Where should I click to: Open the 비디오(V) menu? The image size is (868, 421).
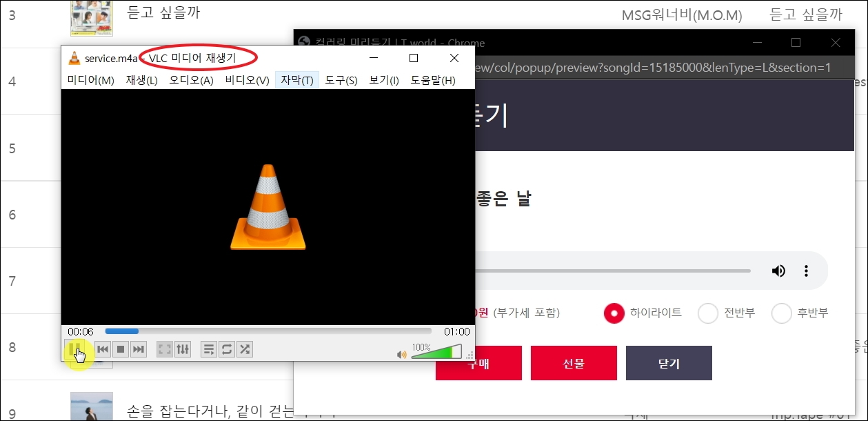pyautogui.click(x=247, y=80)
